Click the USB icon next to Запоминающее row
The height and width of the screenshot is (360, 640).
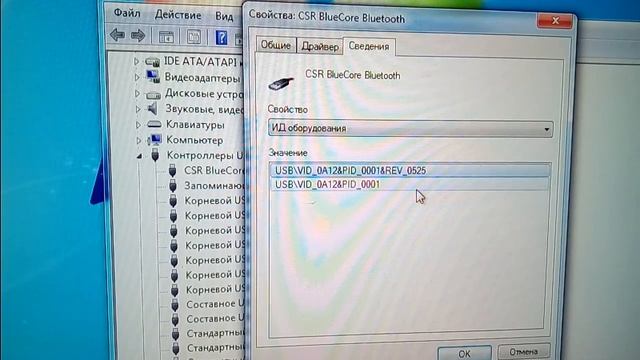[x=173, y=185]
